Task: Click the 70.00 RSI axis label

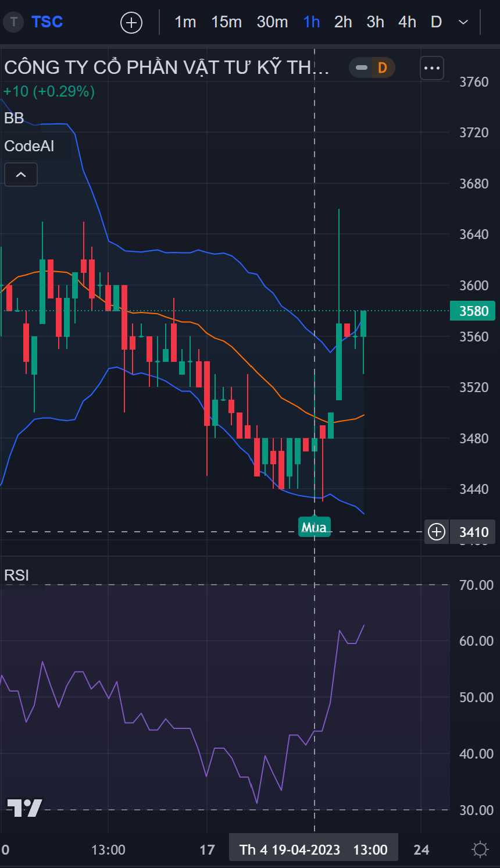Action: pos(476,585)
